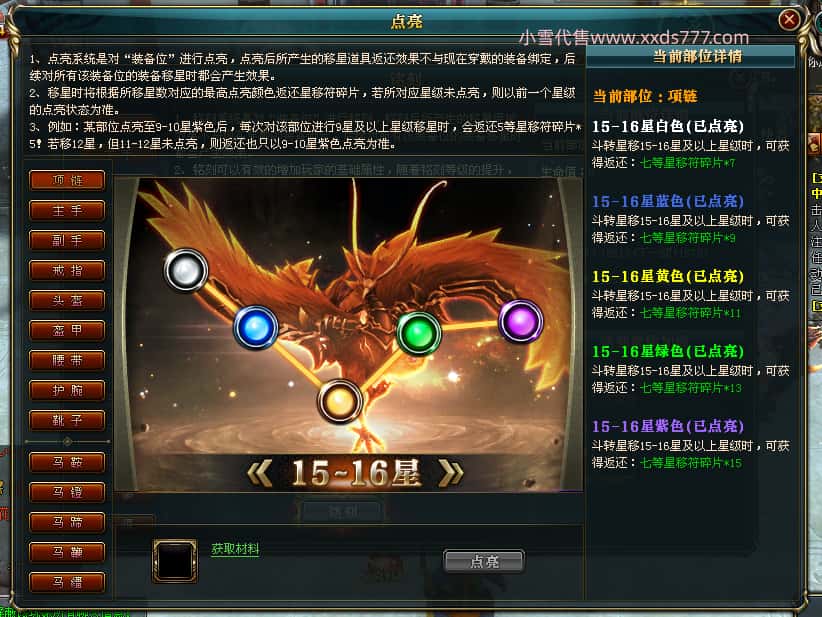Click the white star orb
Viewport: 822px width, 617px height.
pyautogui.click(x=186, y=270)
